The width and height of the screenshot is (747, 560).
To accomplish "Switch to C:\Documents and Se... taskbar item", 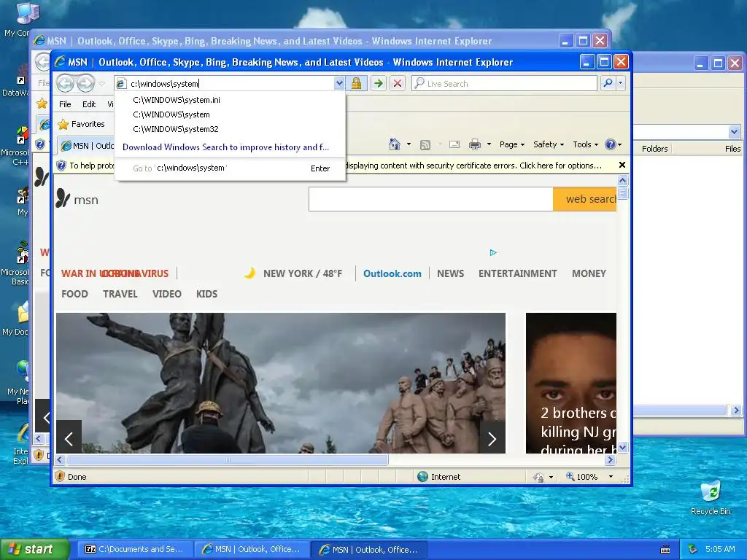I will [x=135, y=550].
